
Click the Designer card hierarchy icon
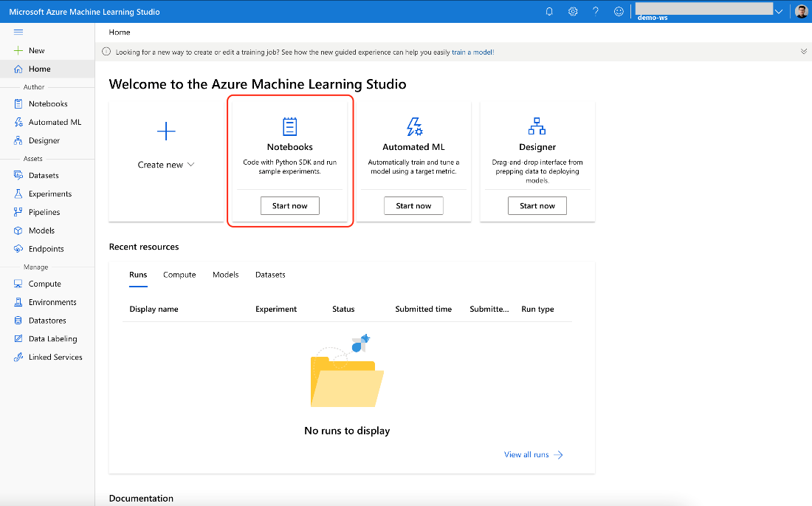click(537, 126)
